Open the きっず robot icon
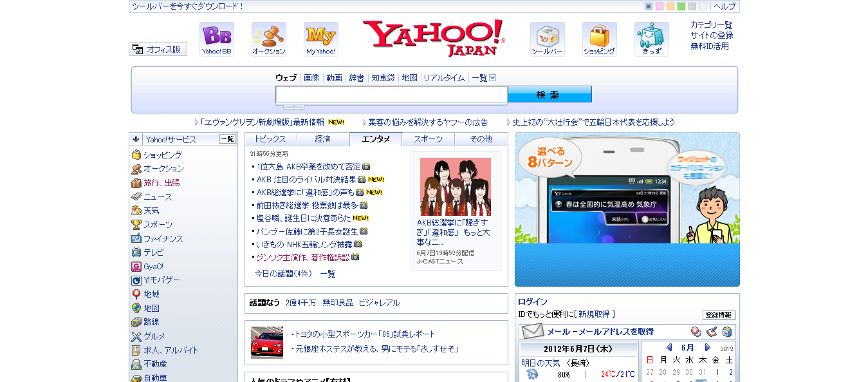Screen dimensions: 868x382 click(652, 39)
